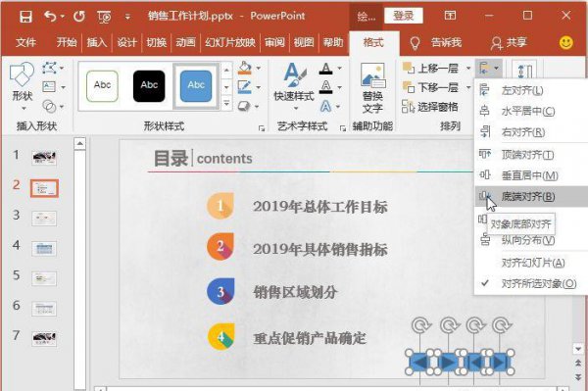
Task: Choose 底端对齐(B) from align menu
Action: 531,196
